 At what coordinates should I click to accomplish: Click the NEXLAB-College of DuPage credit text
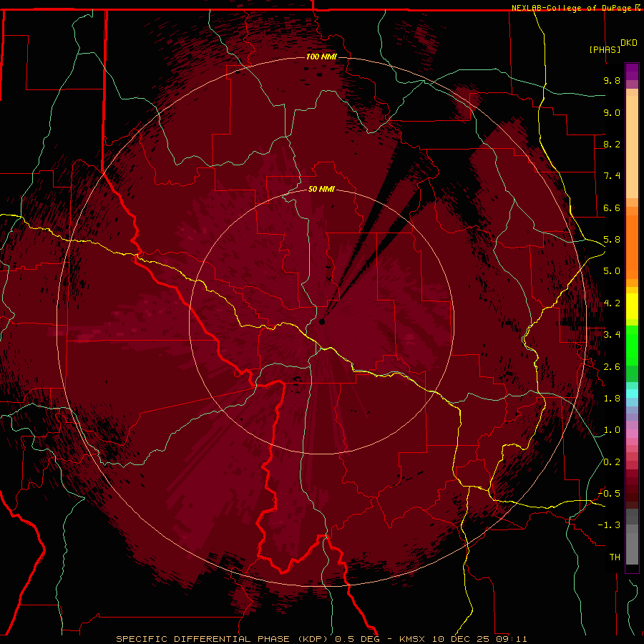[x=572, y=8]
